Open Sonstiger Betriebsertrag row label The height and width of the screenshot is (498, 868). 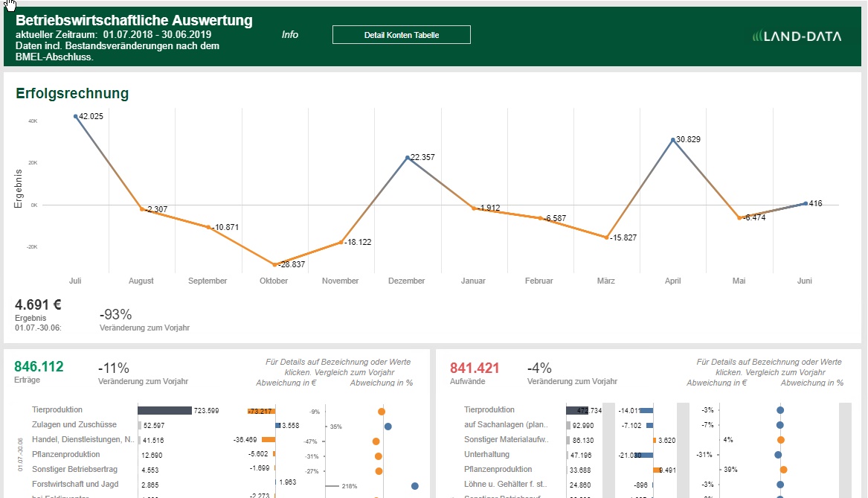(74, 470)
